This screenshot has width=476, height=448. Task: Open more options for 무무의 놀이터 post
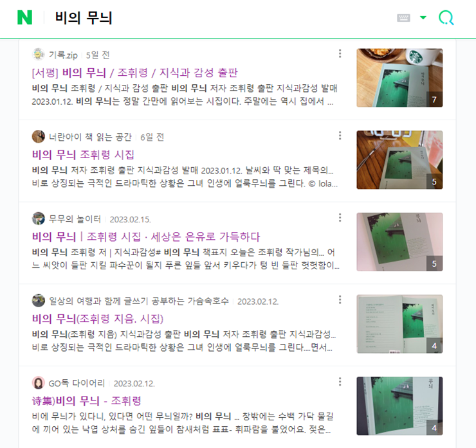click(340, 217)
